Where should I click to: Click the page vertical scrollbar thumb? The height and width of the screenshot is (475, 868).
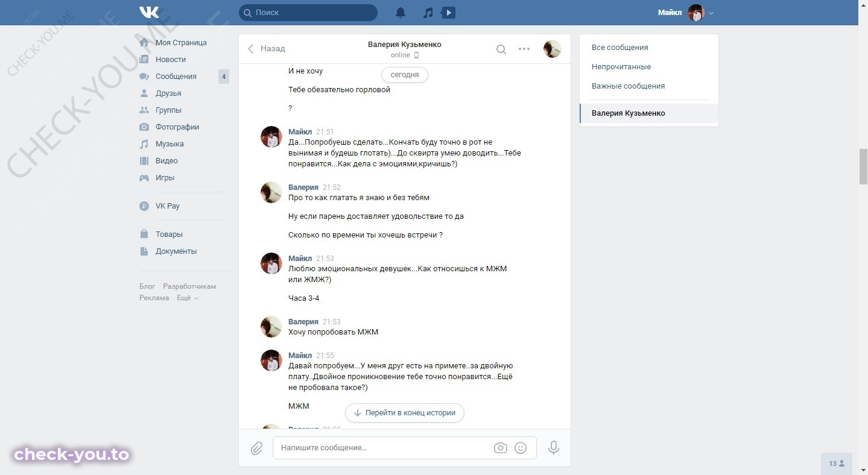(x=863, y=167)
